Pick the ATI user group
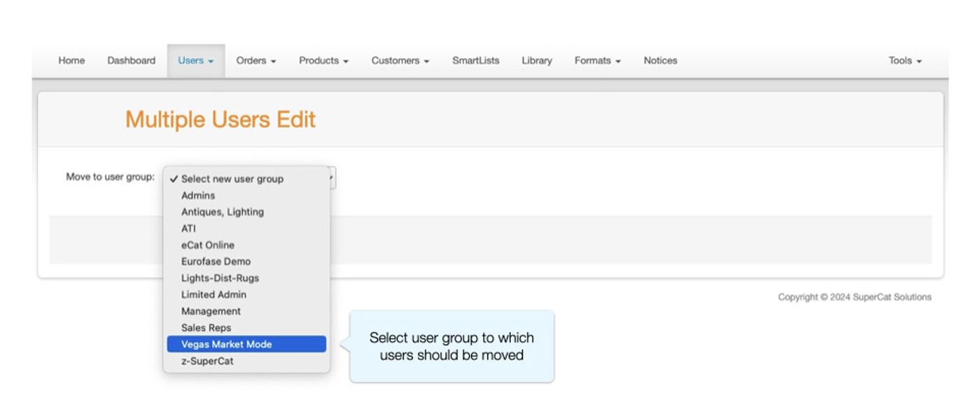This screenshot has width=980, height=412. tap(246, 229)
